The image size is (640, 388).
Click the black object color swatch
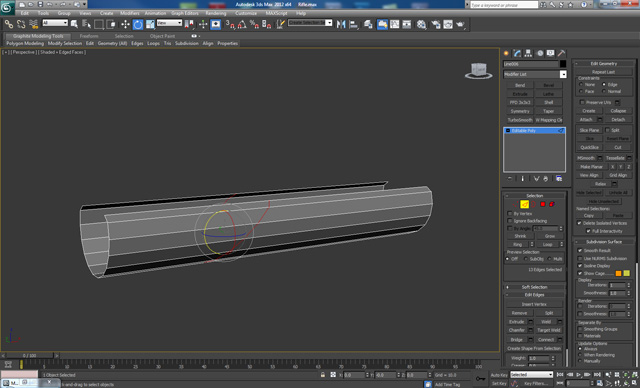click(563, 64)
